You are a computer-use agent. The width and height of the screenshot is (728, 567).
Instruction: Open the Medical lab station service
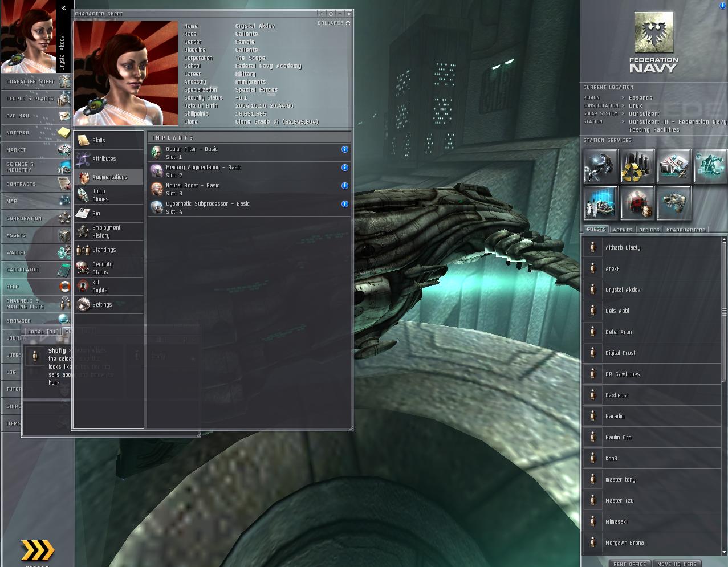tap(601, 202)
